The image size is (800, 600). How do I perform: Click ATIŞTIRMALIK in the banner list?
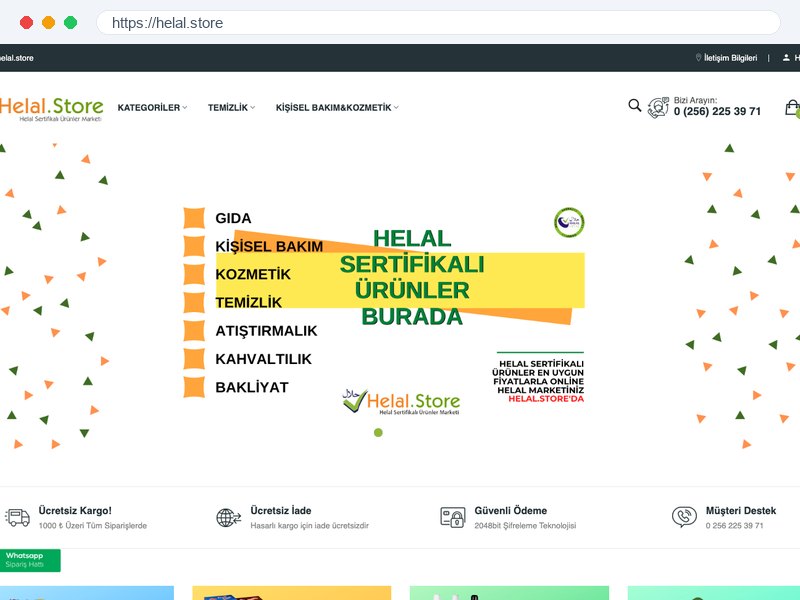[x=266, y=331]
